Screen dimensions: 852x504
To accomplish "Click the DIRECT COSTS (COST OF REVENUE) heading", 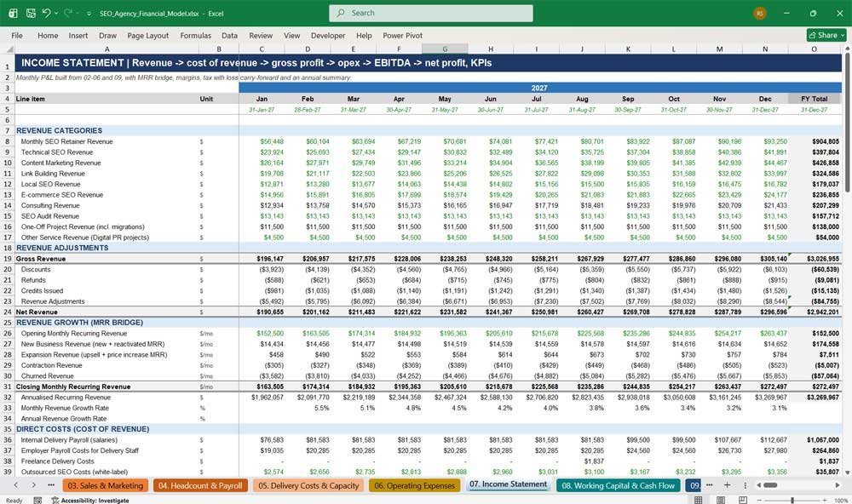I will pos(83,429).
